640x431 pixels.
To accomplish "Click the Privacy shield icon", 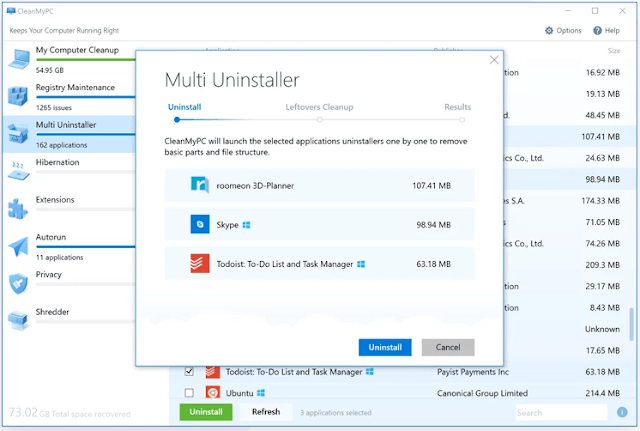I will coord(18,283).
